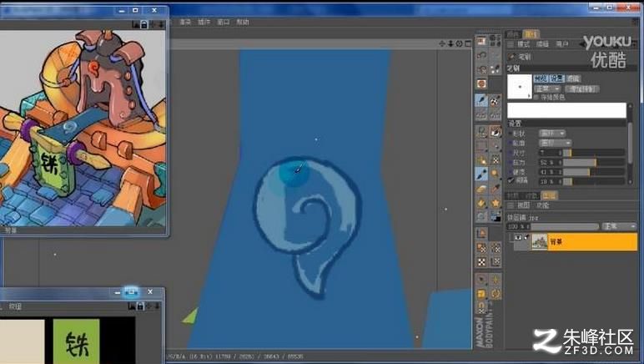
Task: Select the checkered brush tool beside paint brush
Action: pyautogui.click(x=496, y=100)
